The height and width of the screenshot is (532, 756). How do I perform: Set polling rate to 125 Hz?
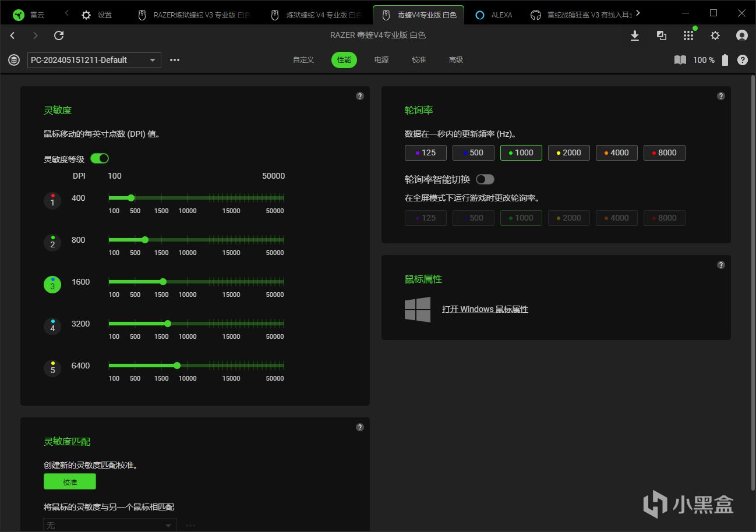(x=426, y=152)
